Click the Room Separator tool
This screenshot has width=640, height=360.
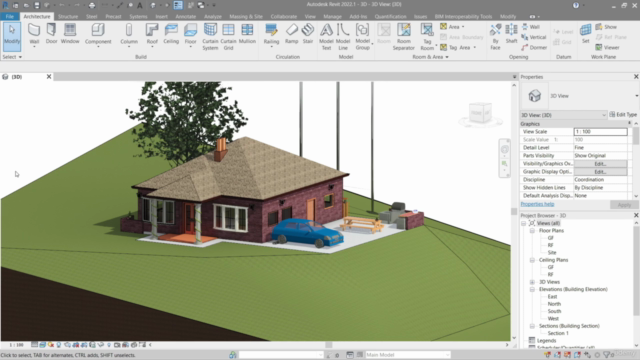click(404, 37)
